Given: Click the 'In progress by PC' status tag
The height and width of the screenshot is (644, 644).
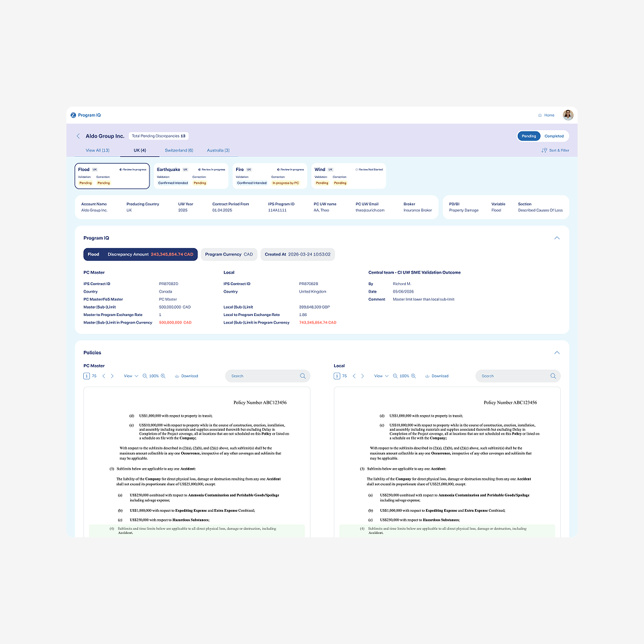Looking at the screenshot, I should [x=286, y=182].
